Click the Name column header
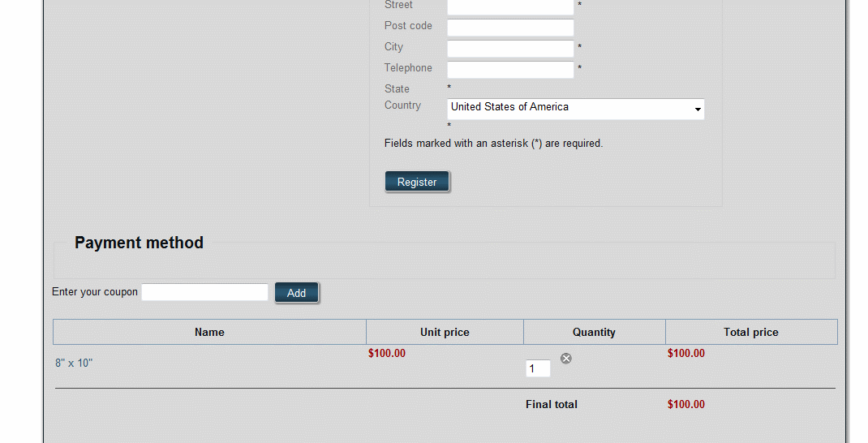This screenshot has height=443, width=868. [209, 332]
